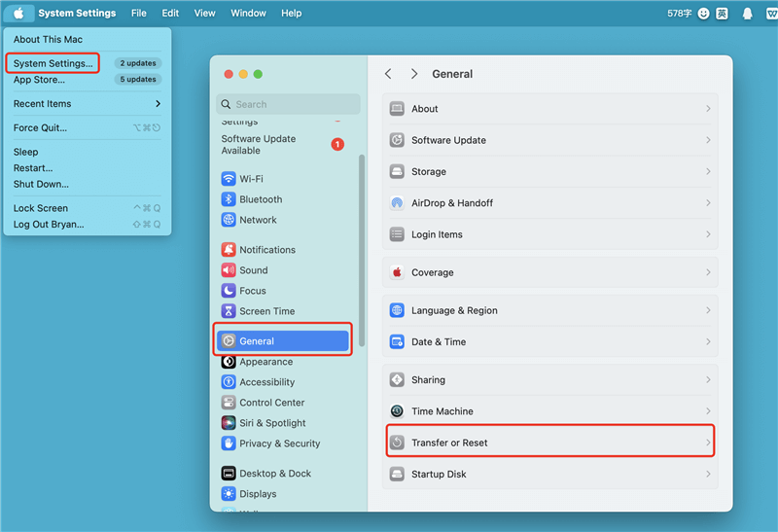The height and width of the screenshot is (532, 778).
Task: Click the Wi-Fi icon in sidebar
Action: [229, 179]
